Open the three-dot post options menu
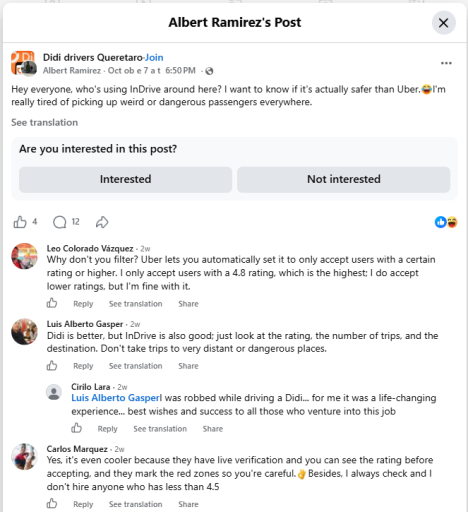468x512 pixels. (446, 63)
